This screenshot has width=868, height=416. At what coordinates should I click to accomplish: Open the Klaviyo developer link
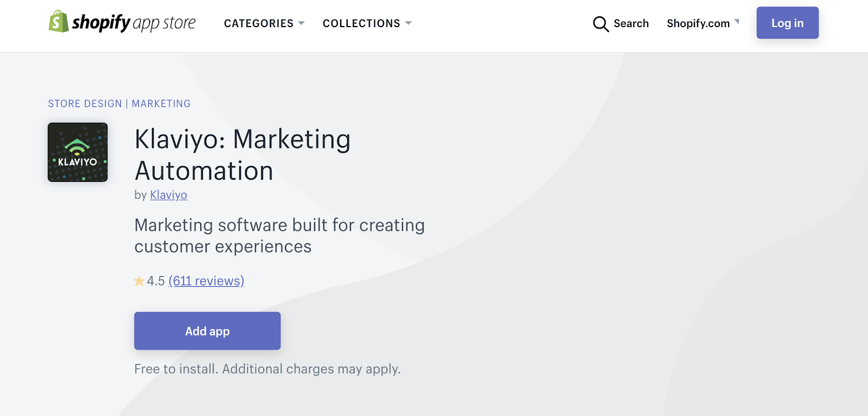169,195
